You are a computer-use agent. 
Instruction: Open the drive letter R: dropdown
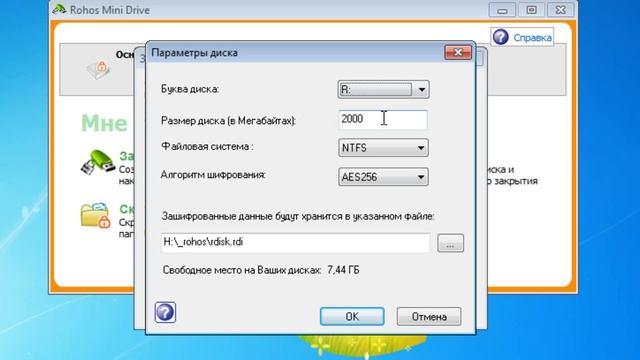click(383, 89)
